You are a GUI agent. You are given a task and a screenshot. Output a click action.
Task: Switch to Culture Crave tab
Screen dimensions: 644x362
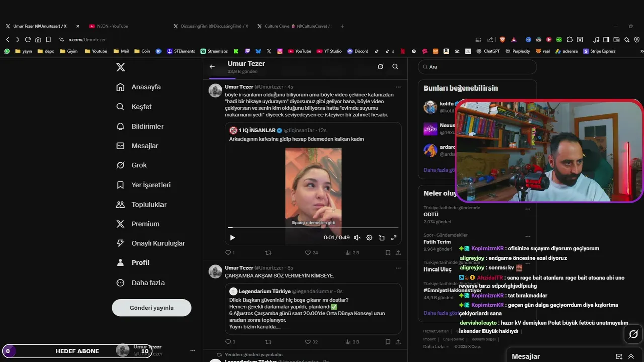click(294, 26)
